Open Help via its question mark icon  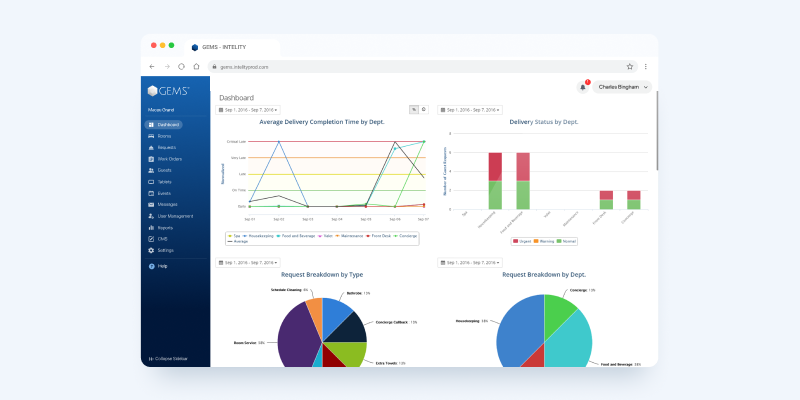[152, 266]
